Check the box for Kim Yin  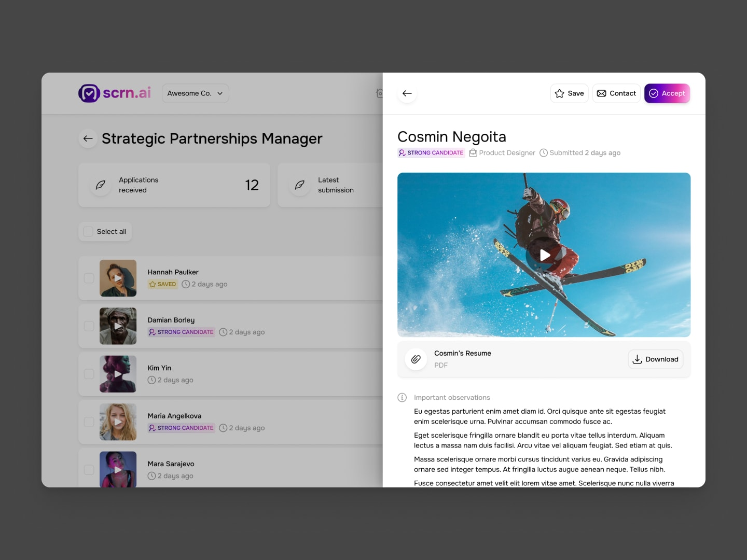pos(89,374)
